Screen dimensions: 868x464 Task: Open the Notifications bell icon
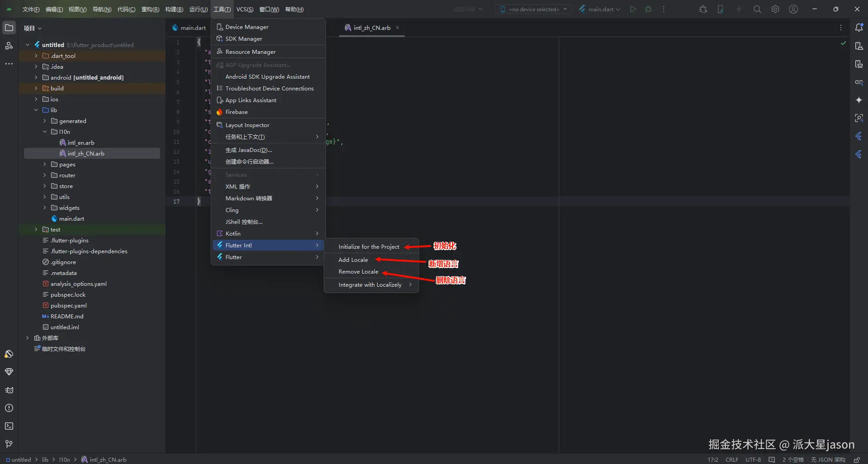859,28
